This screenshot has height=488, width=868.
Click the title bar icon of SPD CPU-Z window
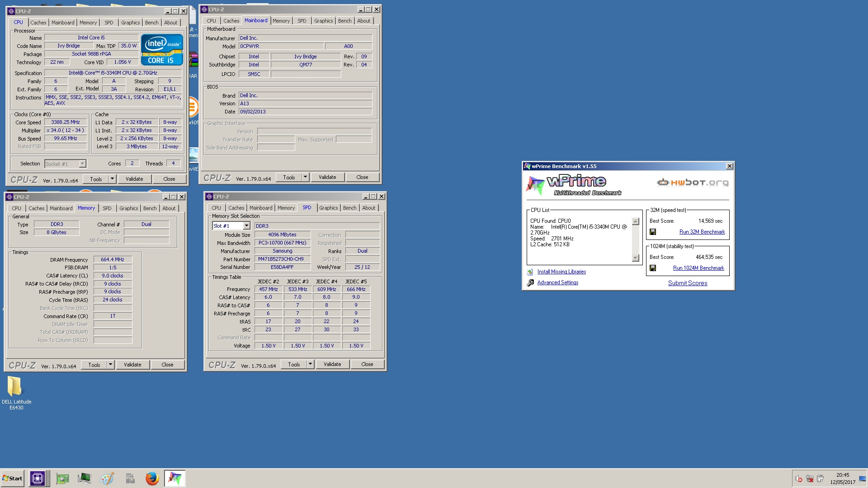tap(209, 197)
